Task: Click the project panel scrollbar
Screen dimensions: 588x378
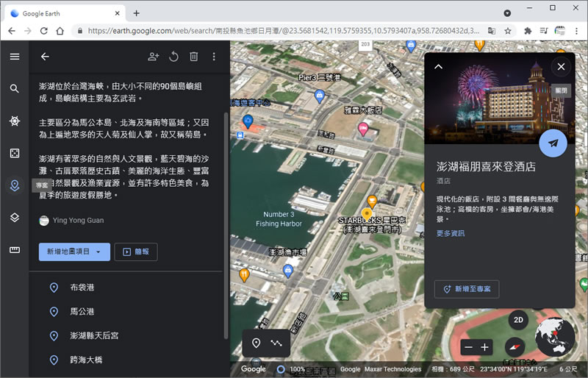Action: pyautogui.click(x=226, y=225)
